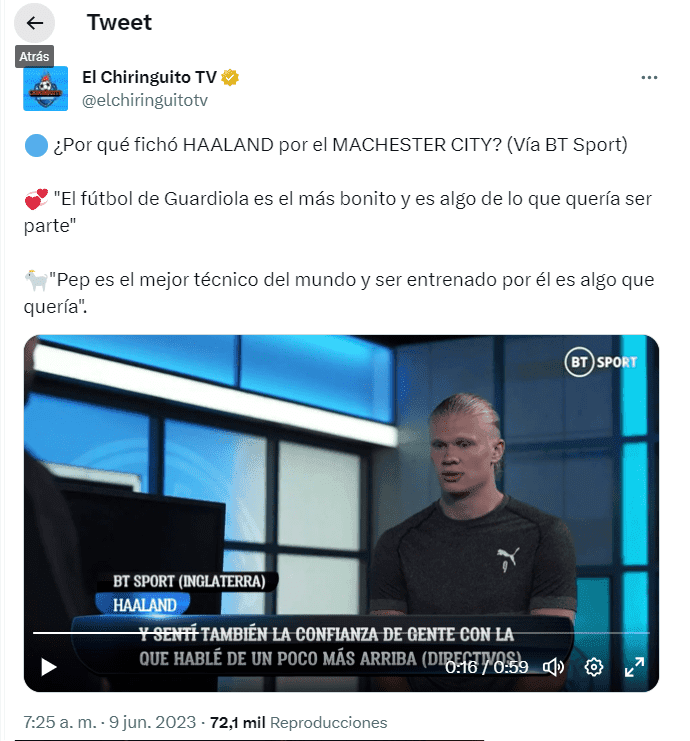This screenshot has height=741, width=690.
Task: Go back with the Atrás arrow
Action: (34, 23)
